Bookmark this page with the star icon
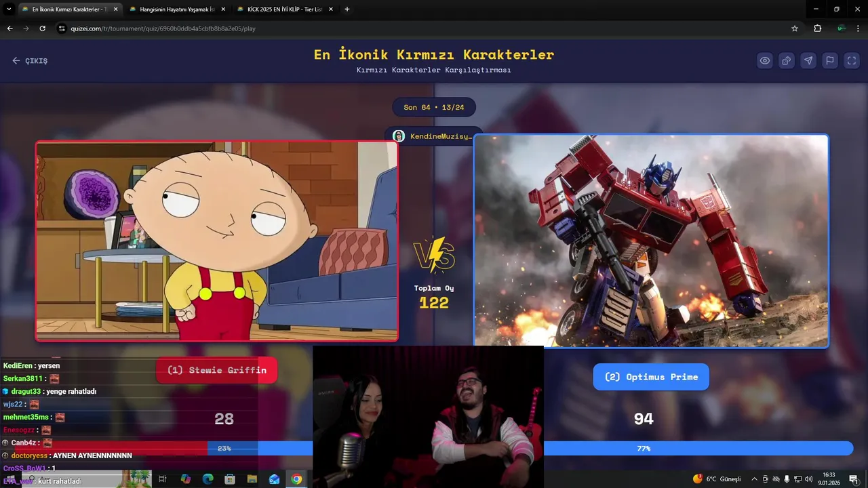This screenshot has height=488, width=868. click(795, 28)
